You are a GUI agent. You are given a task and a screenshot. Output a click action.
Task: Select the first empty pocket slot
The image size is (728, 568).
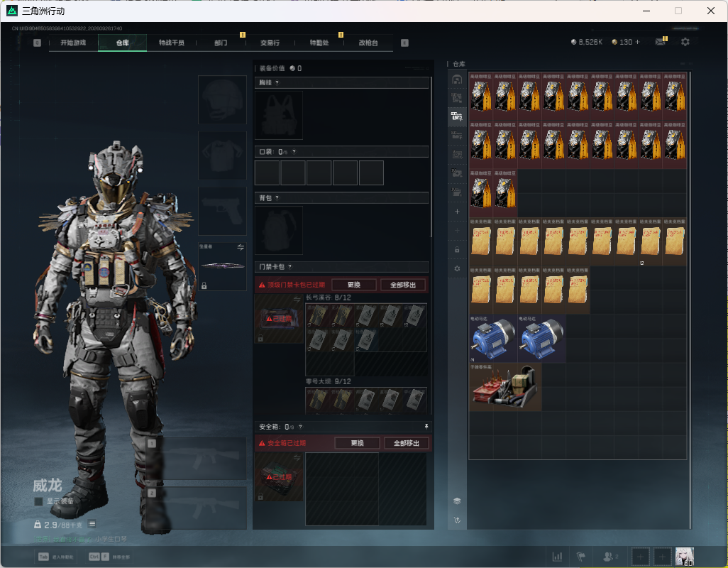point(267,173)
